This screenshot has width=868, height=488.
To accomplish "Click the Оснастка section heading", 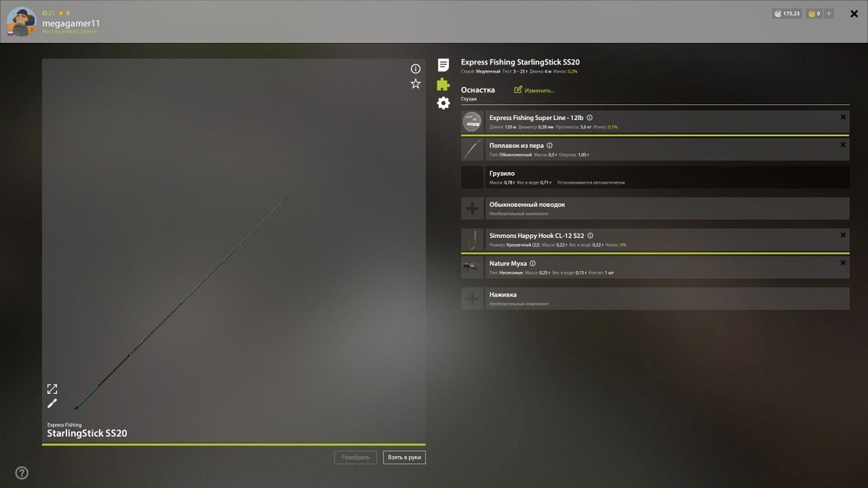I will tap(477, 90).
